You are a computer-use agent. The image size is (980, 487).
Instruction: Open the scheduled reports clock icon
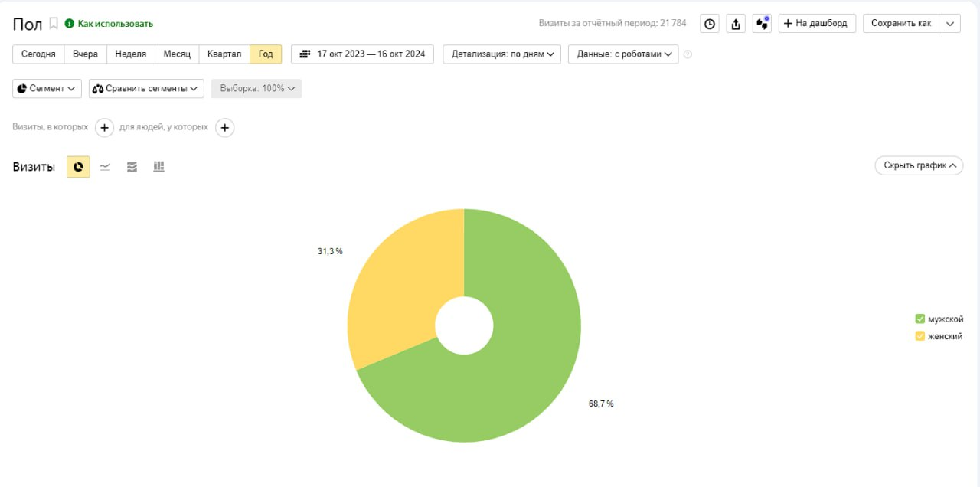click(x=710, y=24)
